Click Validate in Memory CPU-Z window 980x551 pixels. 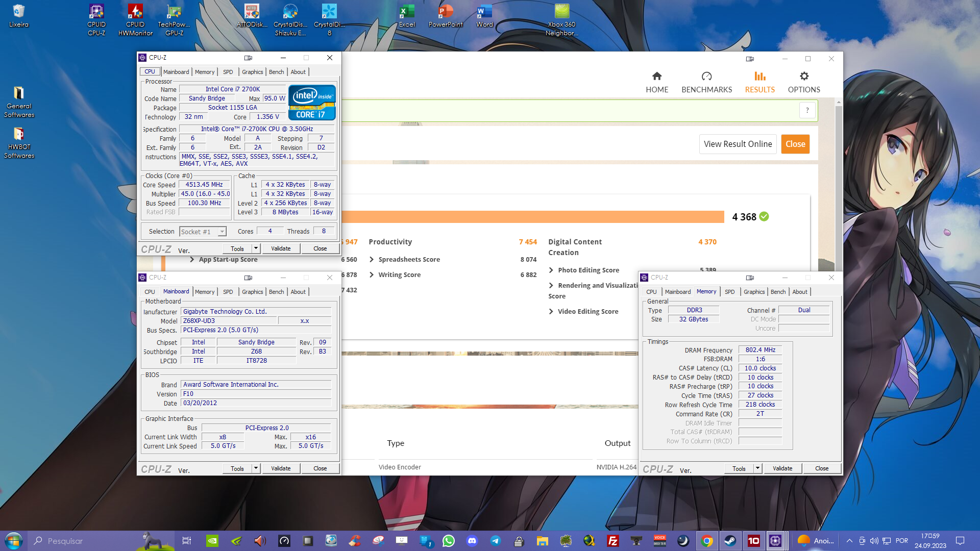pos(782,468)
